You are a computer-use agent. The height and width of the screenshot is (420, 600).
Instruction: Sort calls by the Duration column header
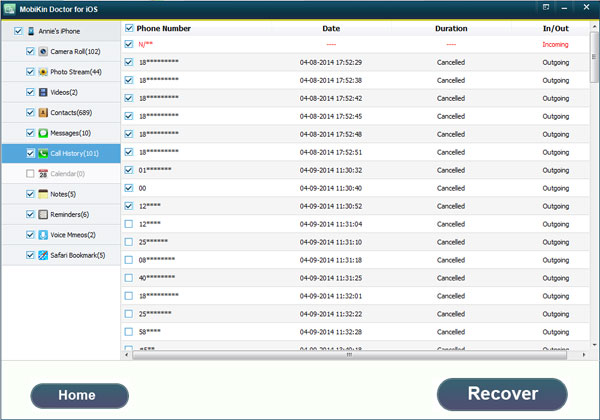click(x=451, y=29)
